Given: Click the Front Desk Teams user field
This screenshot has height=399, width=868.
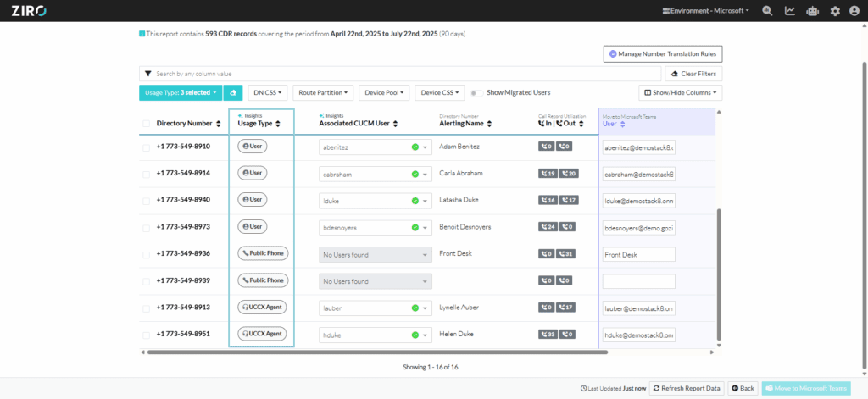Looking at the screenshot, I should coord(639,254).
